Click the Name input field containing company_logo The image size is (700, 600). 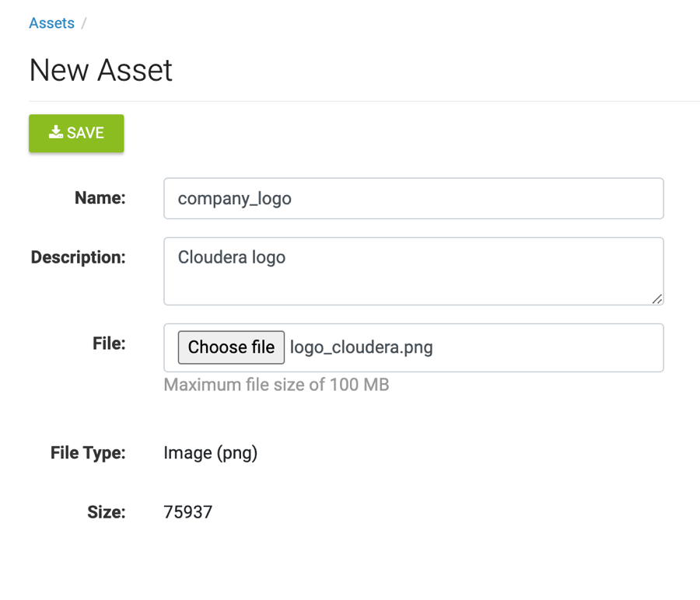pos(414,198)
